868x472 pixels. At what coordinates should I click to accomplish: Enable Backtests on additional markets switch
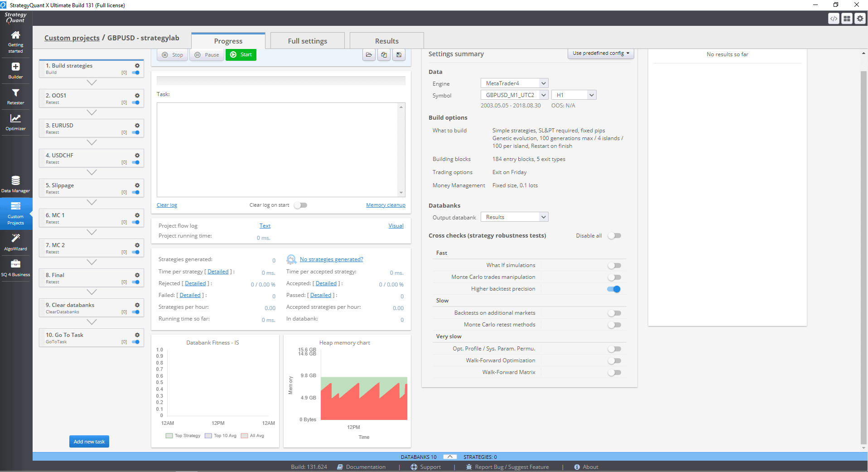click(614, 313)
